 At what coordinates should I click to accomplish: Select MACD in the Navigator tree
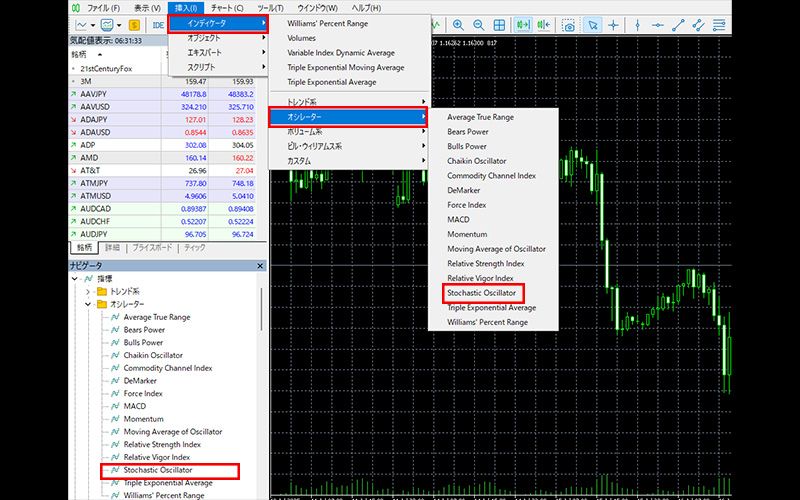[134, 407]
